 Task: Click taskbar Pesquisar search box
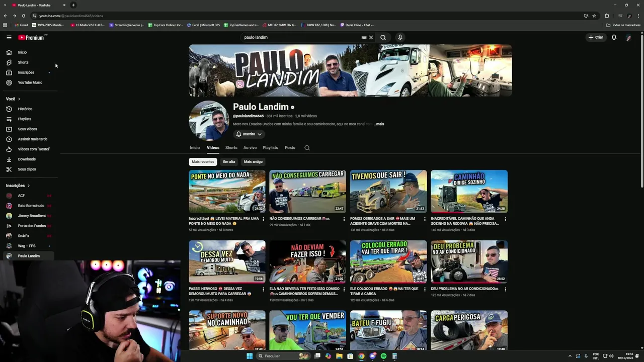point(283,356)
